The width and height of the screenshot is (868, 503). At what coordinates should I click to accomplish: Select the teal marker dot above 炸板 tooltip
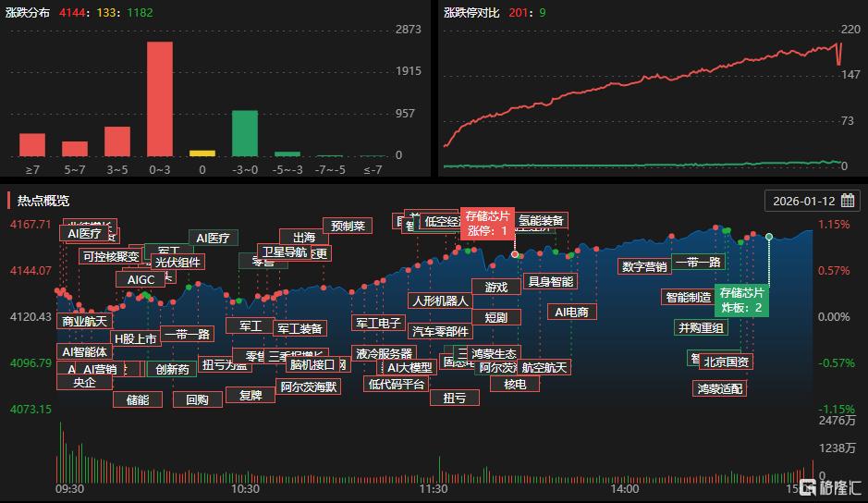point(769,237)
